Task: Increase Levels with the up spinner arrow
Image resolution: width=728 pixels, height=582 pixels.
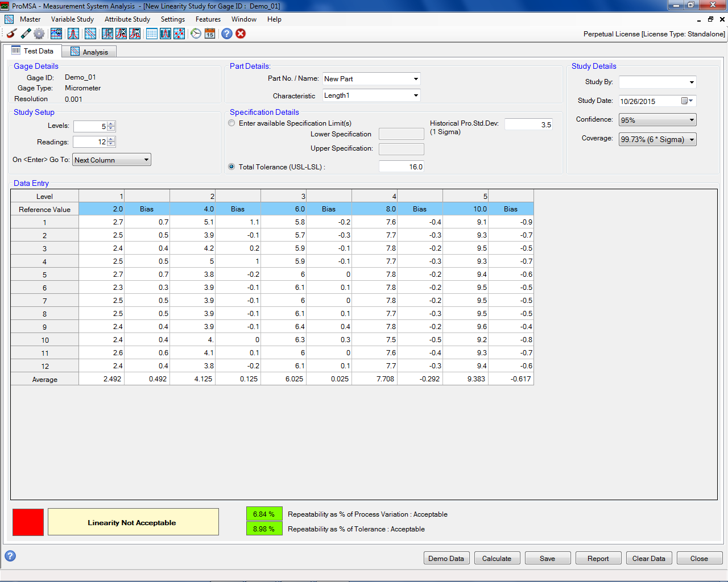Action: (111, 124)
